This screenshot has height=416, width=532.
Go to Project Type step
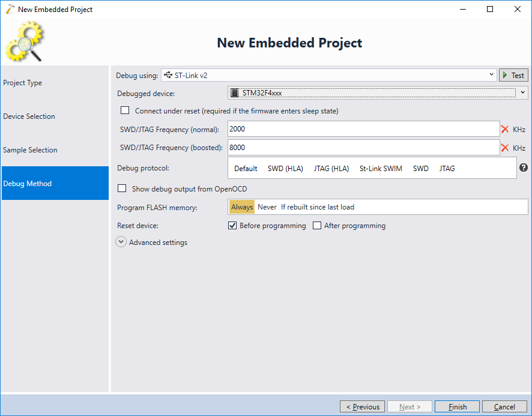pyautogui.click(x=55, y=83)
